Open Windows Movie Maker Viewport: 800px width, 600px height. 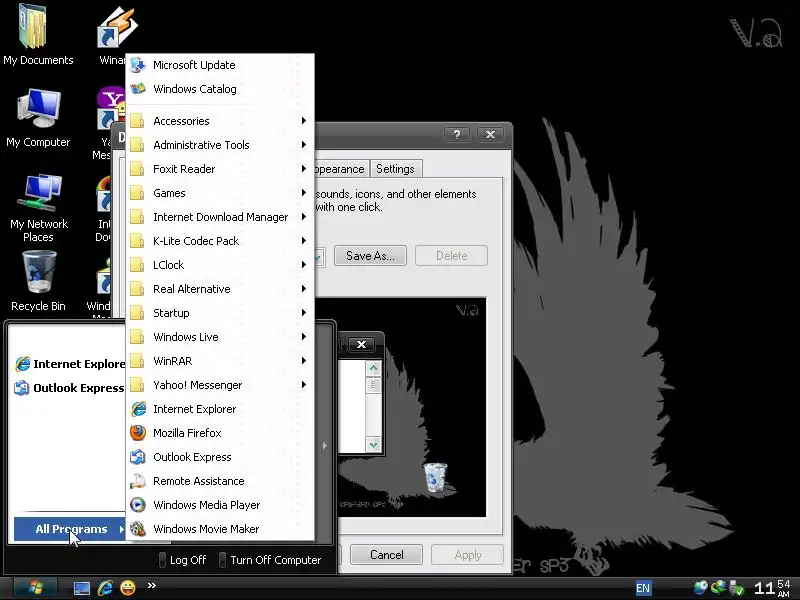tap(220, 529)
